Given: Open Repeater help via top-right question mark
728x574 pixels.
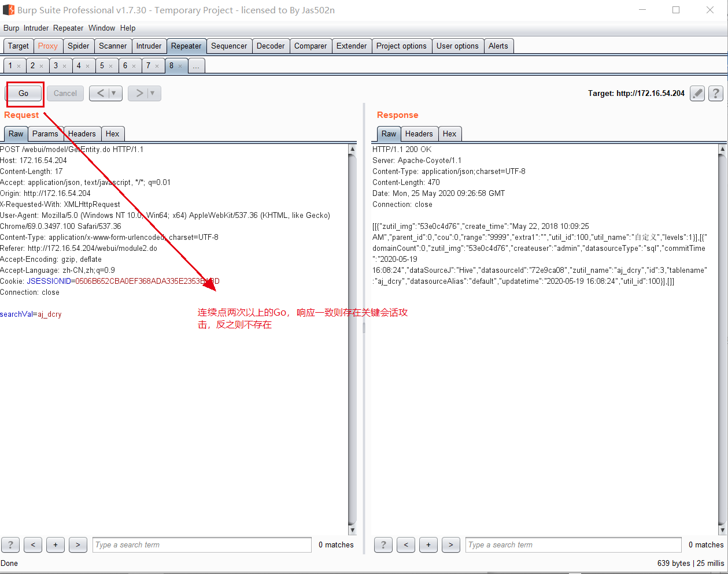Looking at the screenshot, I should tap(716, 93).
